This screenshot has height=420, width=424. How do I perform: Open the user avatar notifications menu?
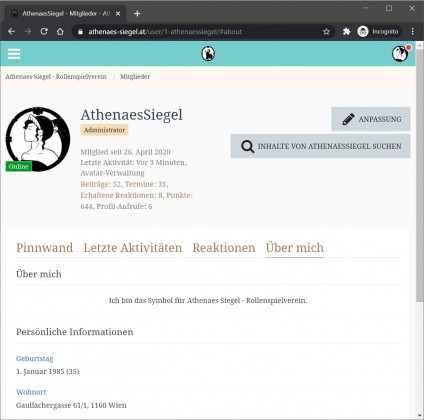click(x=400, y=54)
